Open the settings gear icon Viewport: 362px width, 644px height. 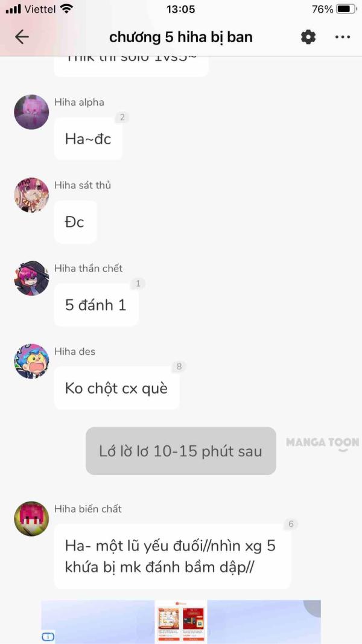click(x=308, y=37)
